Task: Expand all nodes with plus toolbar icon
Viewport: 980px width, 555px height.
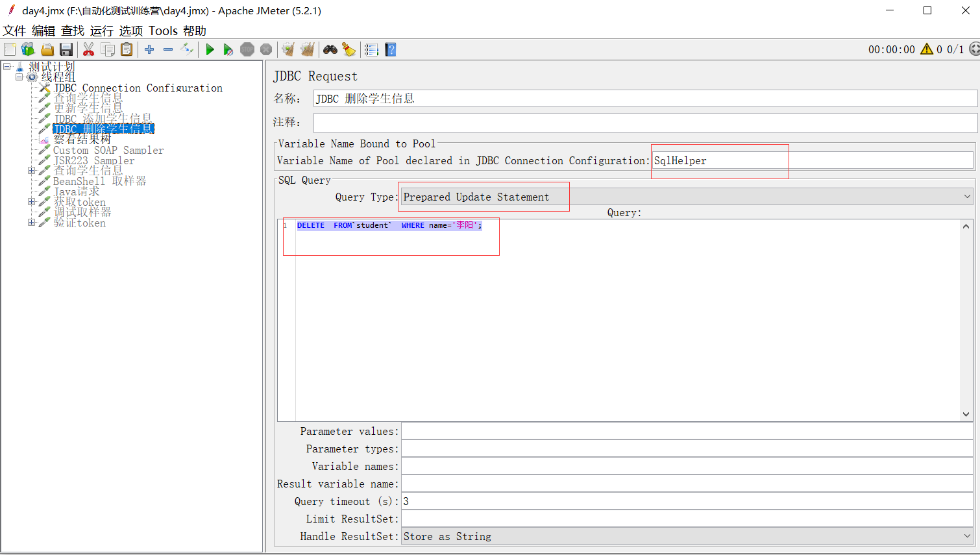Action: tap(149, 49)
